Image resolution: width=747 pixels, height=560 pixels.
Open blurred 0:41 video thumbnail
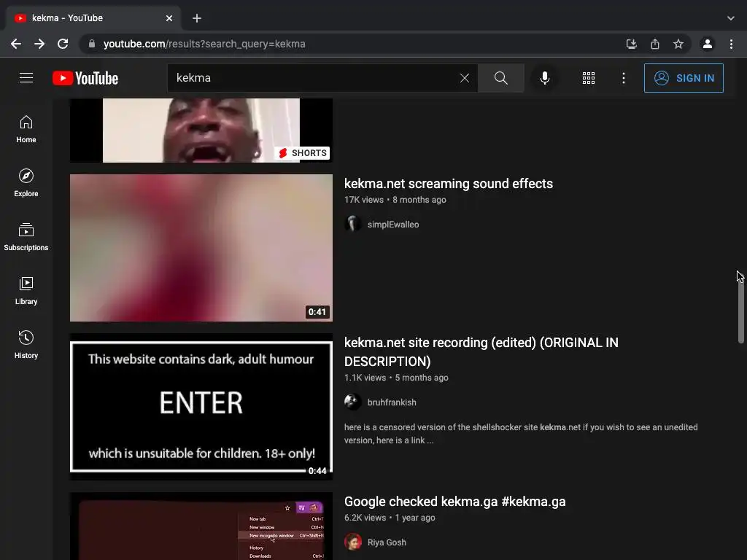tap(201, 248)
